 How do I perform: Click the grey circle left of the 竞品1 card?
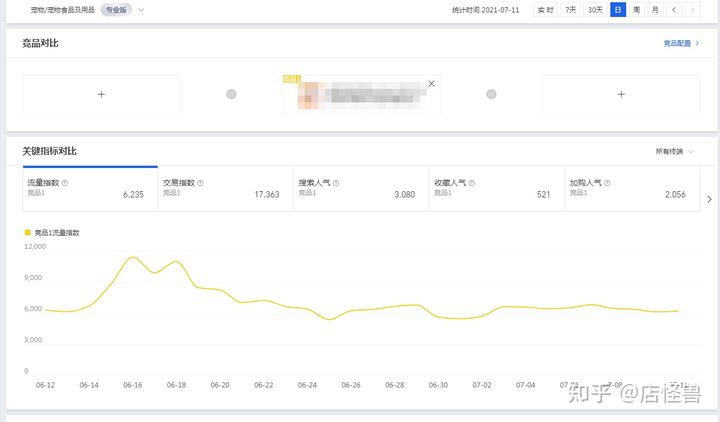(231, 94)
